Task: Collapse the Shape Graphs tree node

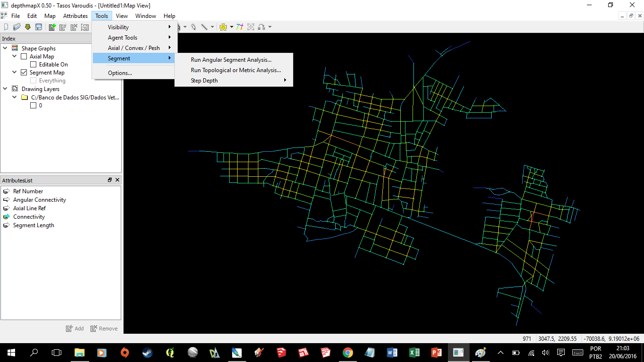Action: tap(5, 48)
